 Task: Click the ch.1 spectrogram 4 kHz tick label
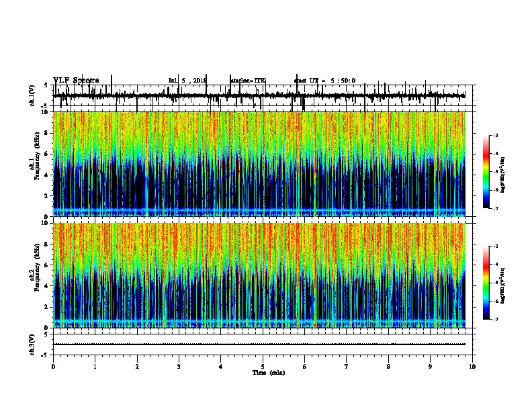(46, 175)
